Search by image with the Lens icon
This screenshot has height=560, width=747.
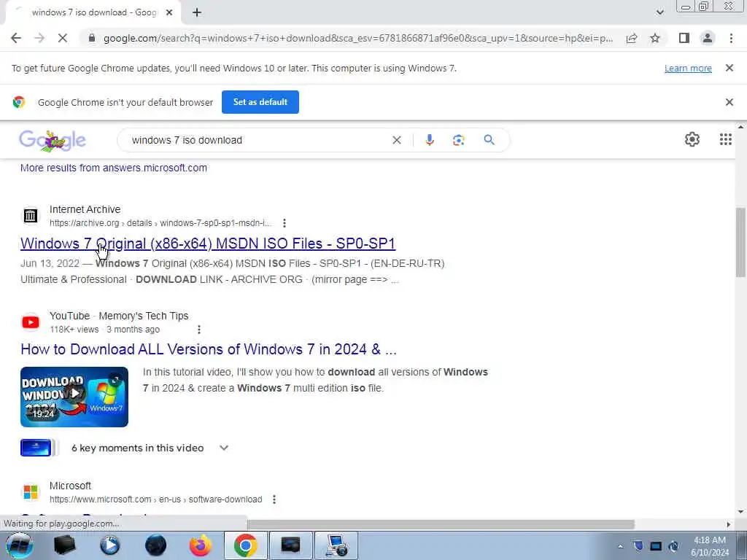pos(458,140)
